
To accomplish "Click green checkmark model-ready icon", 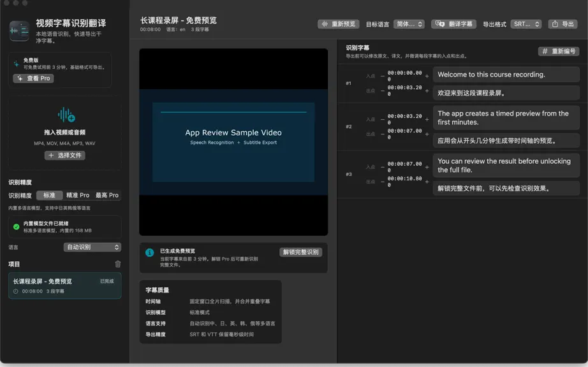I will point(16,227).
